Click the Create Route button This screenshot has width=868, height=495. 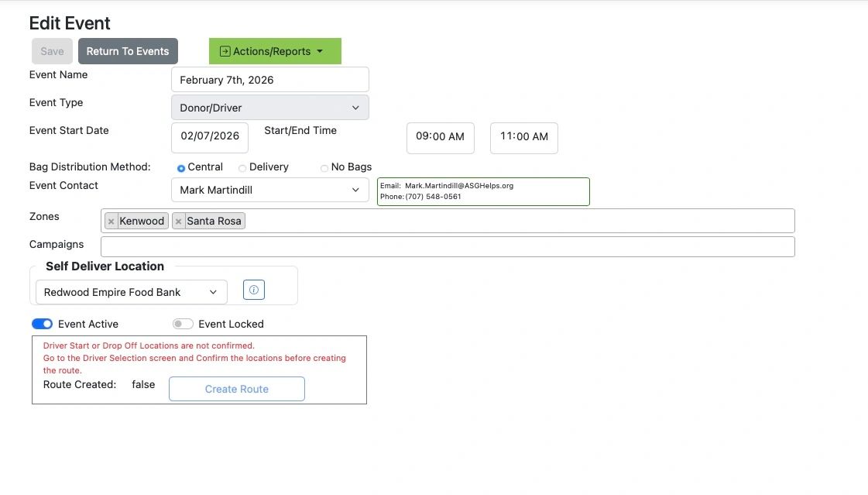click(236, 389)
